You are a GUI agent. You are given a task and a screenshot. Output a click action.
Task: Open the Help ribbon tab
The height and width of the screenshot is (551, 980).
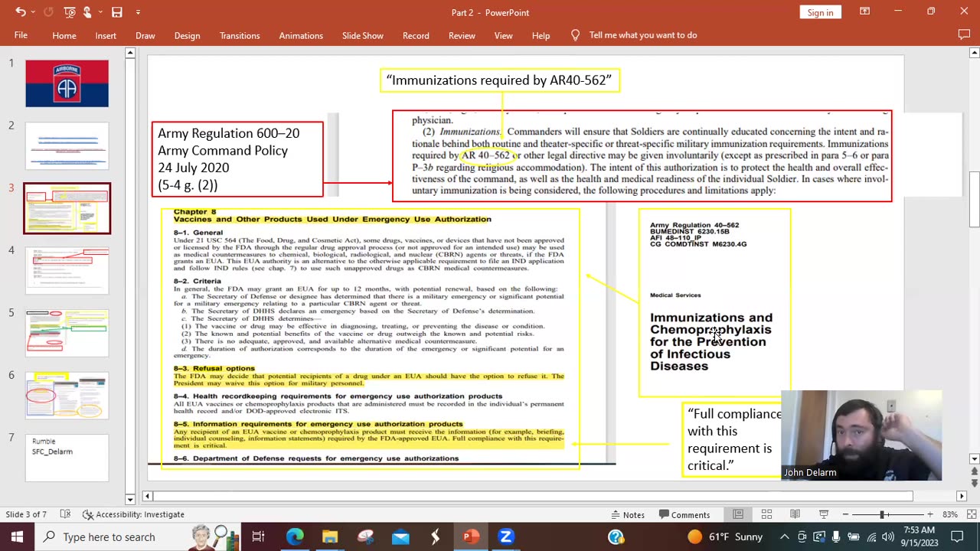tap(541, 35)
